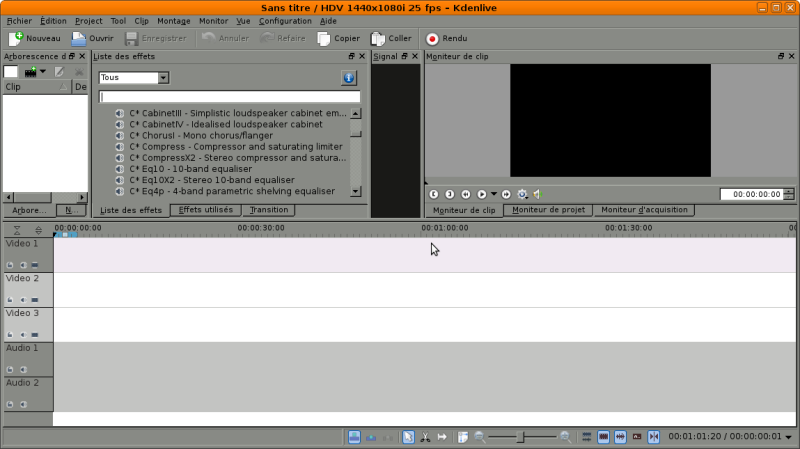Click the Nouveau (new project) toolbar button
The height and width of the screenshot is (449, 800).
35,38
